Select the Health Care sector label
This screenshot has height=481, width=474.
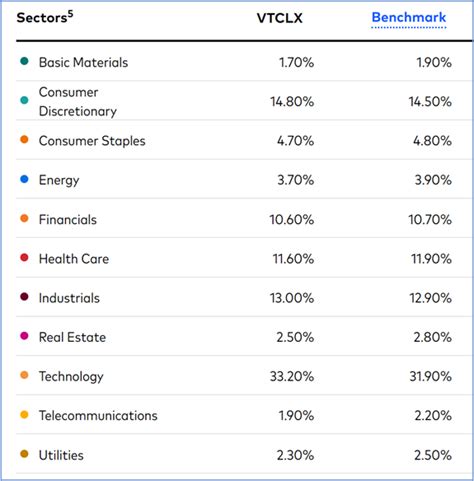[x=74, y=259]
